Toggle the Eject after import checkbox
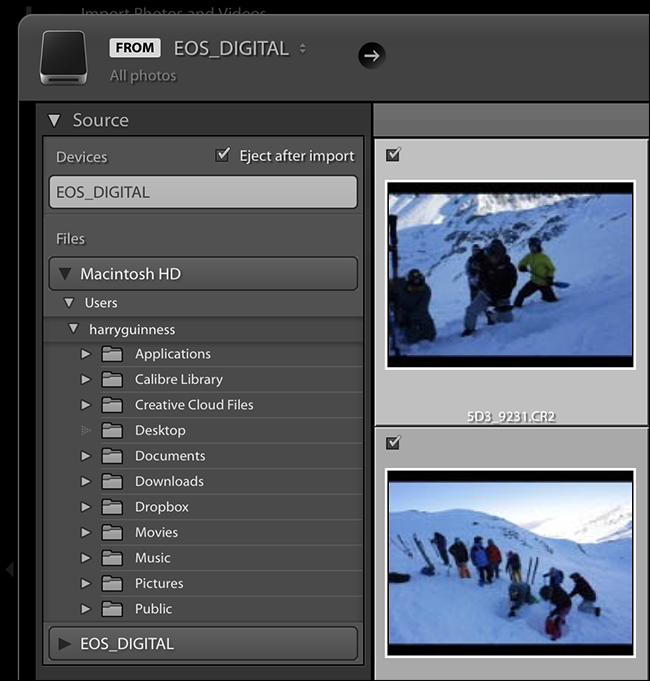Viewport: 650px width, 681px height. point(222,155)
